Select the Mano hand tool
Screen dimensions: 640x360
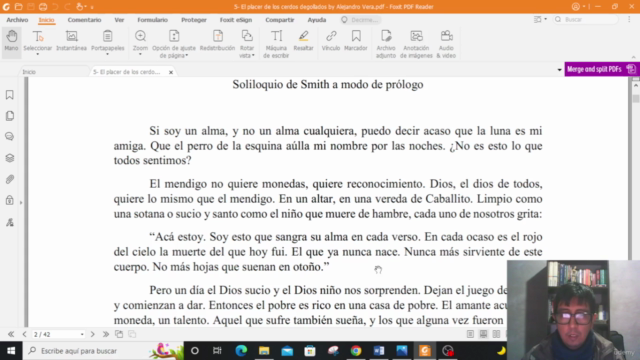11,41
